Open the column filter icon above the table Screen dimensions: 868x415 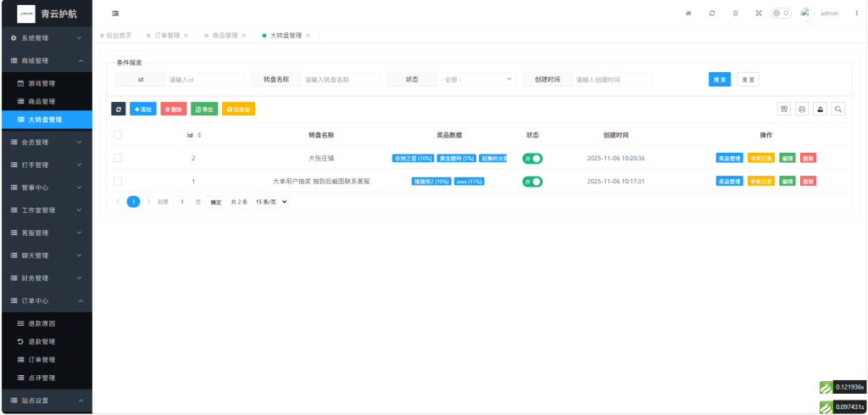tap(784, 109)
